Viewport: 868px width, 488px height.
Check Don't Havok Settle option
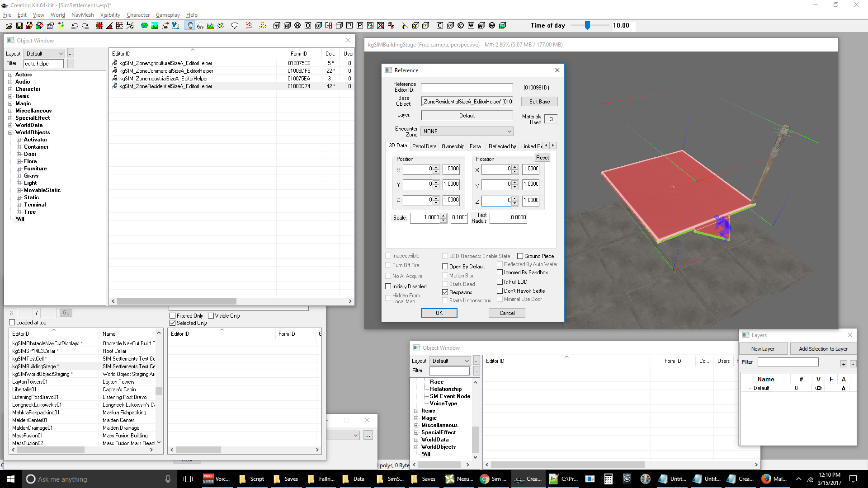500,291
